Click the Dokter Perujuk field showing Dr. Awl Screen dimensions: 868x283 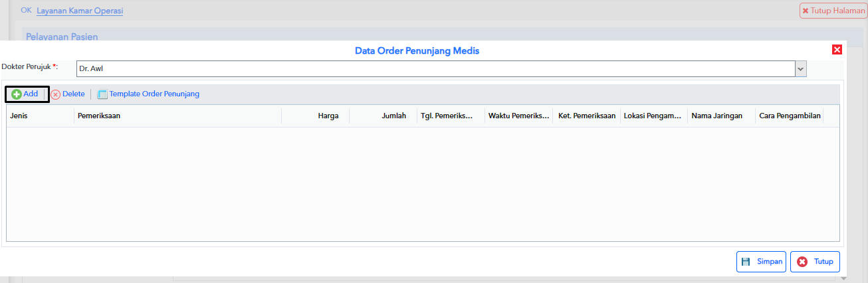pos(435,68)
